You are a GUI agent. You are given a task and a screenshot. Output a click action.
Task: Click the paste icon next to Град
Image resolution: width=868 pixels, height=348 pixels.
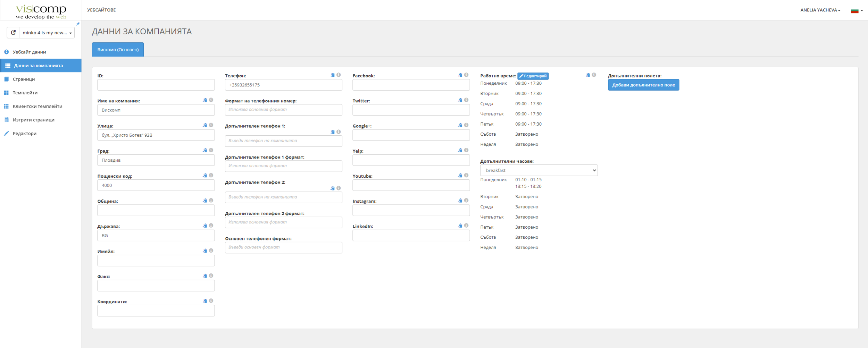click(x=205, y=150)
